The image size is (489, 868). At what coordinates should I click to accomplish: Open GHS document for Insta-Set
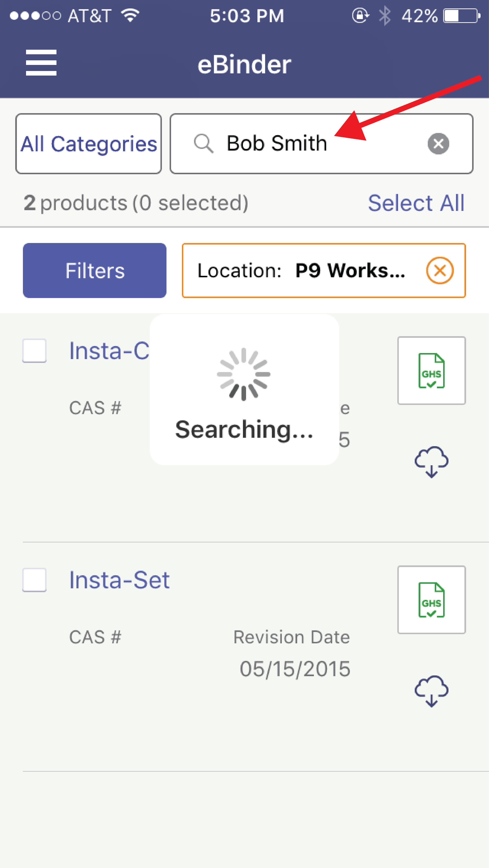431,600
